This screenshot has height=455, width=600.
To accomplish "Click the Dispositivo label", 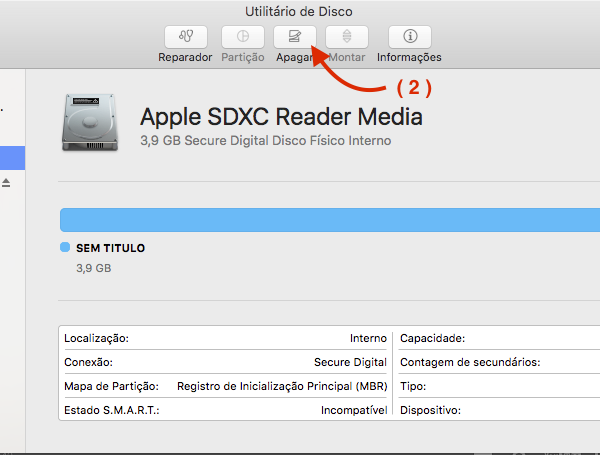I will click(x=430, y=410).
